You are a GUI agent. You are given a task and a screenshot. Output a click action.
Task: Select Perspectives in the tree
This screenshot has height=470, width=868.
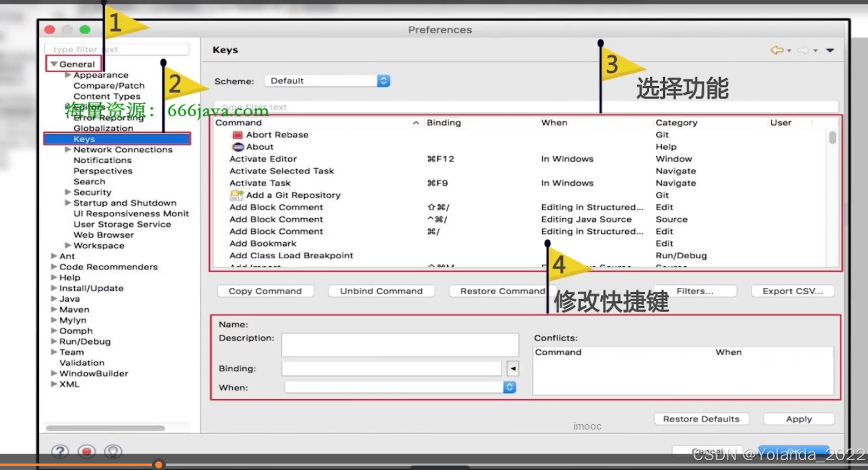pos(103,171)
